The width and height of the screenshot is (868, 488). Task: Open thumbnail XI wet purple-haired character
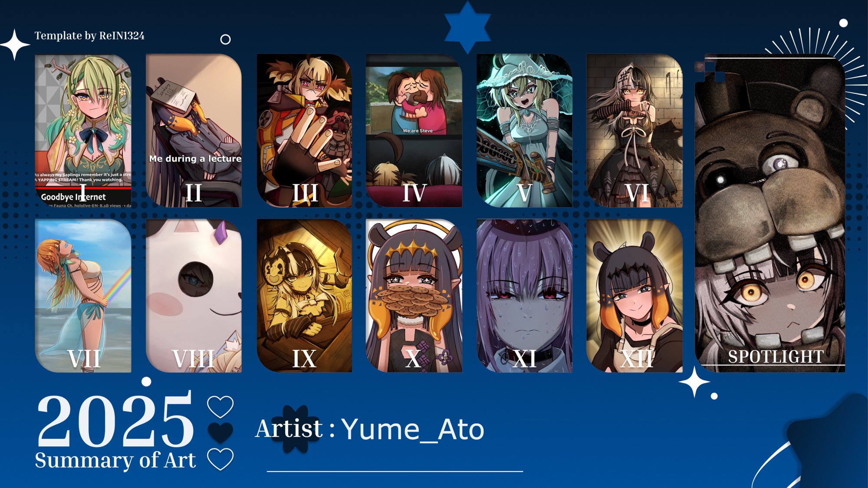[x=524, y=296]
